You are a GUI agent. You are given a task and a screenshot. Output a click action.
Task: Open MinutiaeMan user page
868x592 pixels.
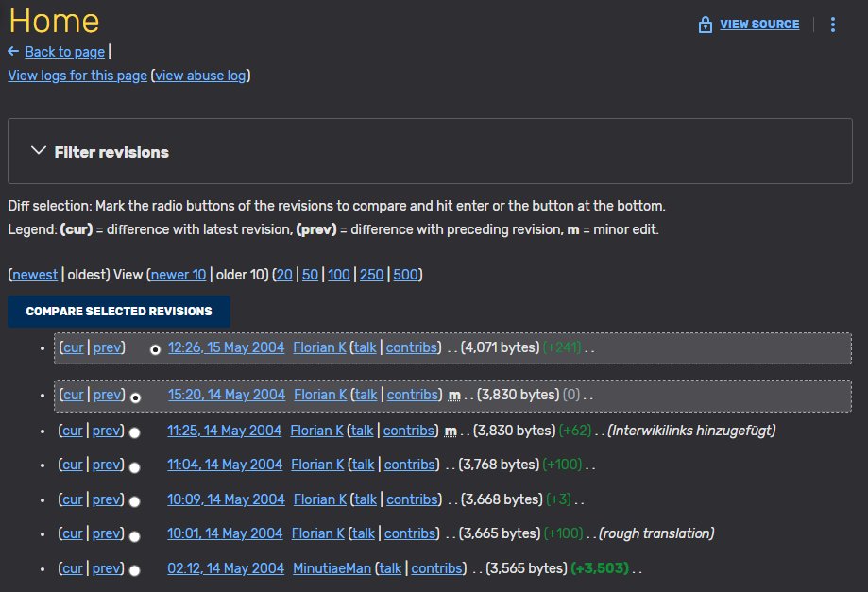coord(332,568)
